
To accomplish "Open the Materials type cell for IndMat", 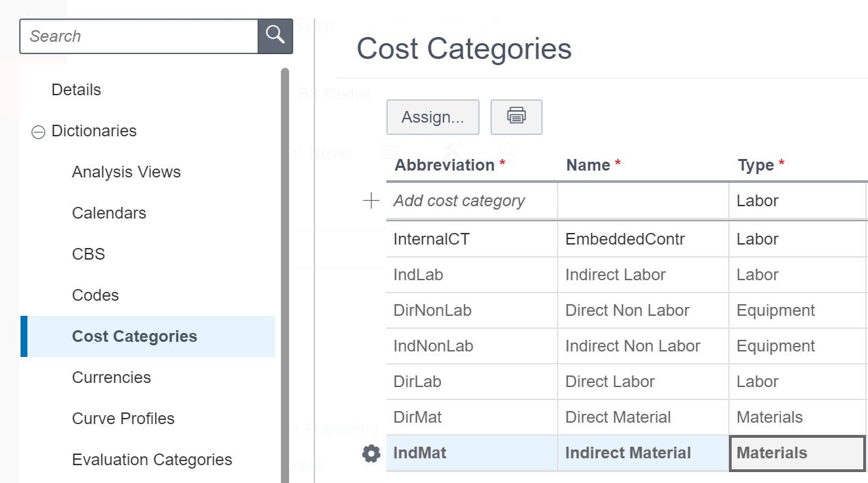I will 797,454.
